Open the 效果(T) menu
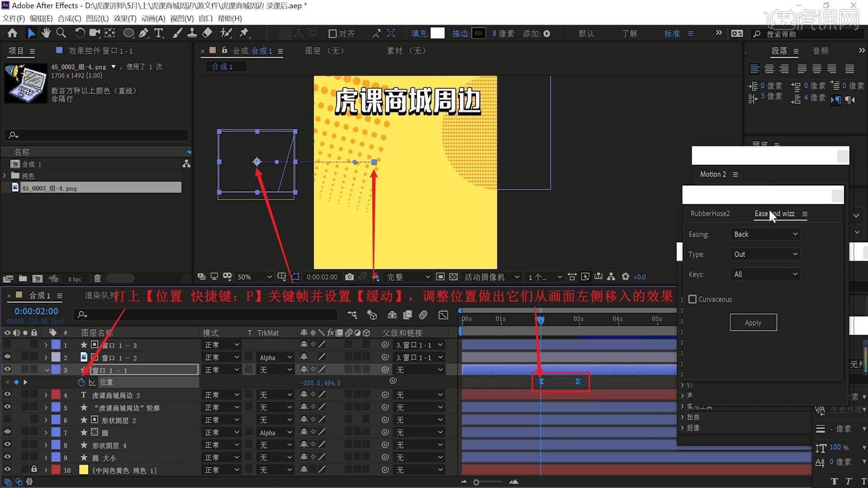This screenshot has width=868, height=488. click(x=125, y=19)
